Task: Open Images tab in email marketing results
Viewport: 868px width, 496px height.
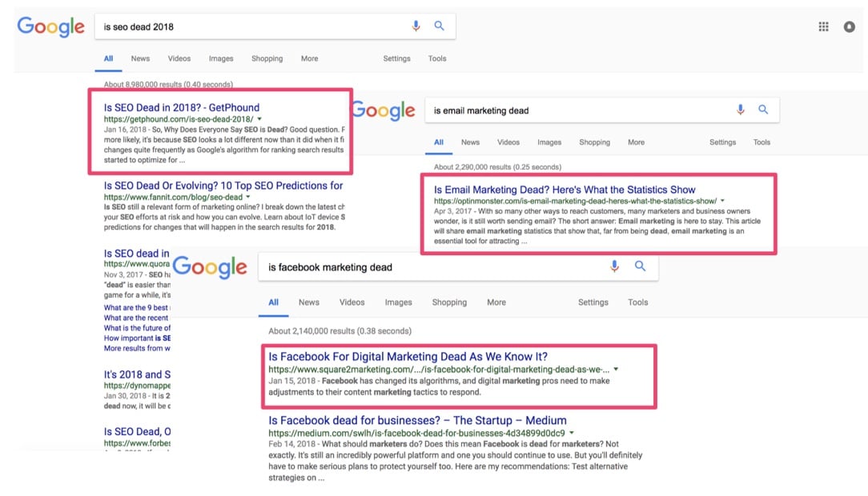Action: [549, 142]
